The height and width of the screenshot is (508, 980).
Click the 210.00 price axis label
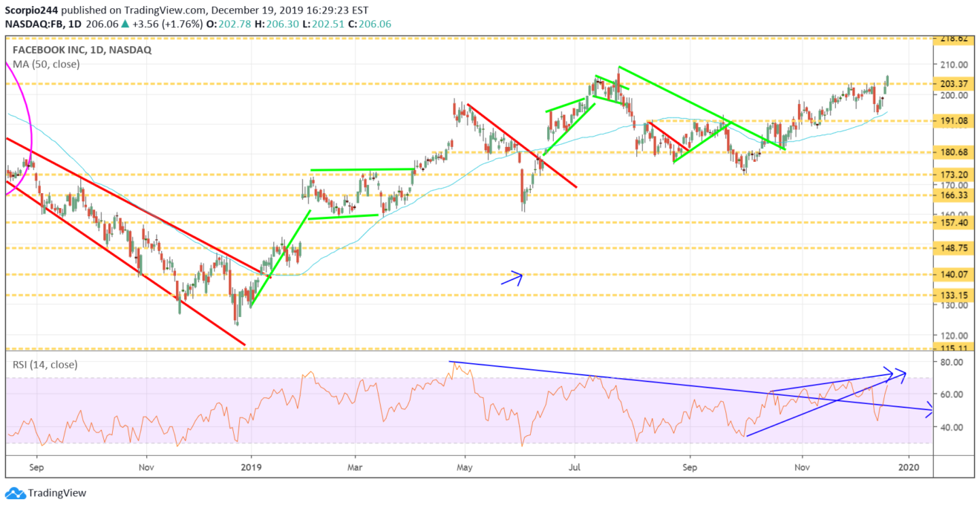coord(955,65)
